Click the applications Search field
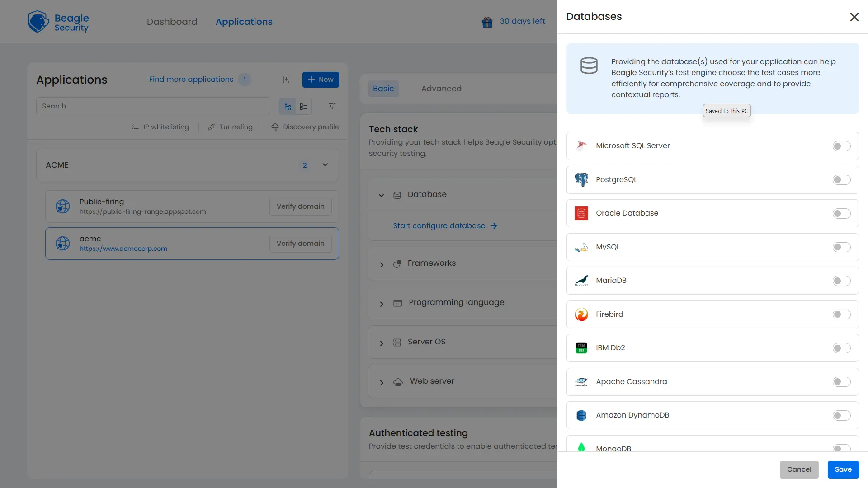This screenshot has height=488, width=868. [153, 106]
